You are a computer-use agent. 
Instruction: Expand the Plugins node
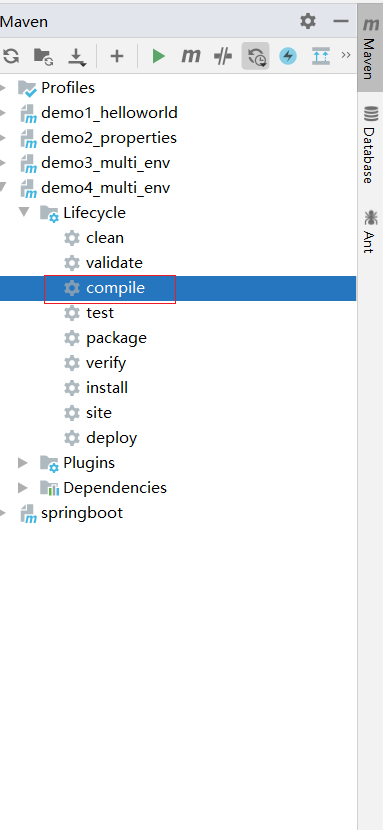23,463
